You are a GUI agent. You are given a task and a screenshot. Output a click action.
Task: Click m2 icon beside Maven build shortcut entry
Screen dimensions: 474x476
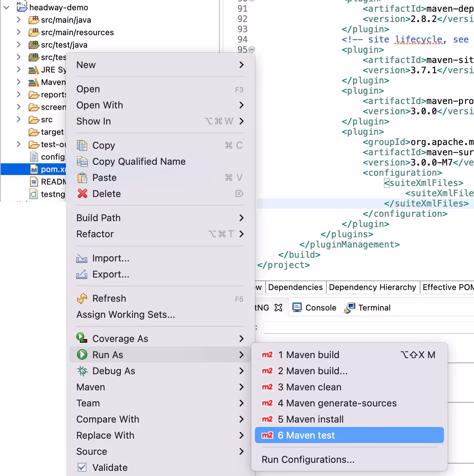click(267, 355)
